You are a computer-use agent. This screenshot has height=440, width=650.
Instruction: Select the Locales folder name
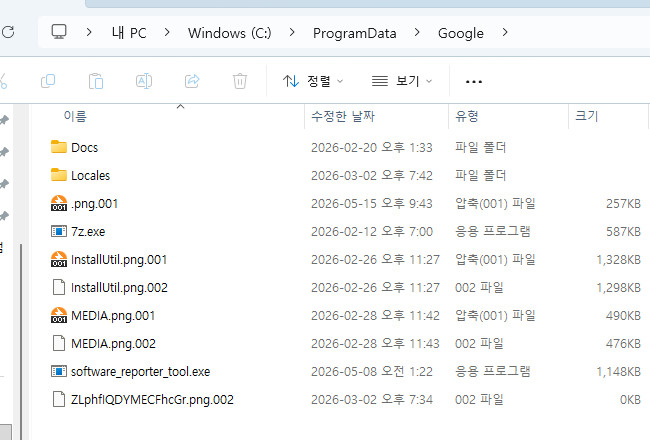tap(91, 176)
